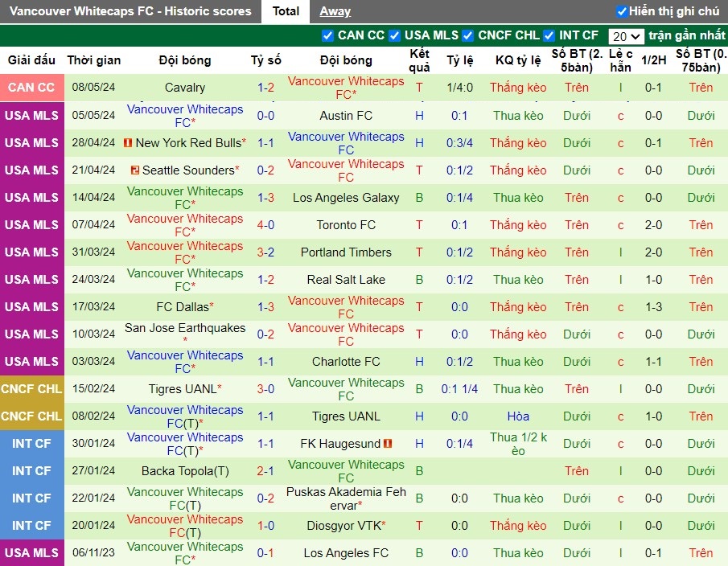Uncheck the CNCF CHL filter checkbox

pos(468,35)
